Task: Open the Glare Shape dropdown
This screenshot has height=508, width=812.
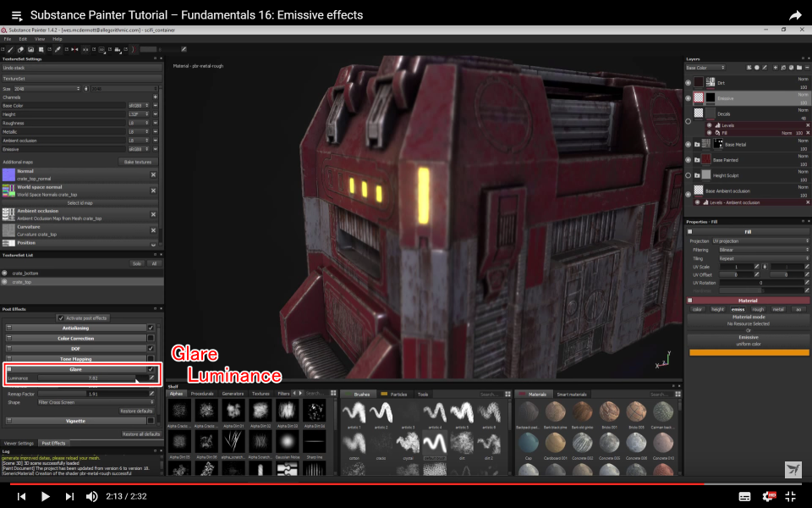Action: (96, 402)
